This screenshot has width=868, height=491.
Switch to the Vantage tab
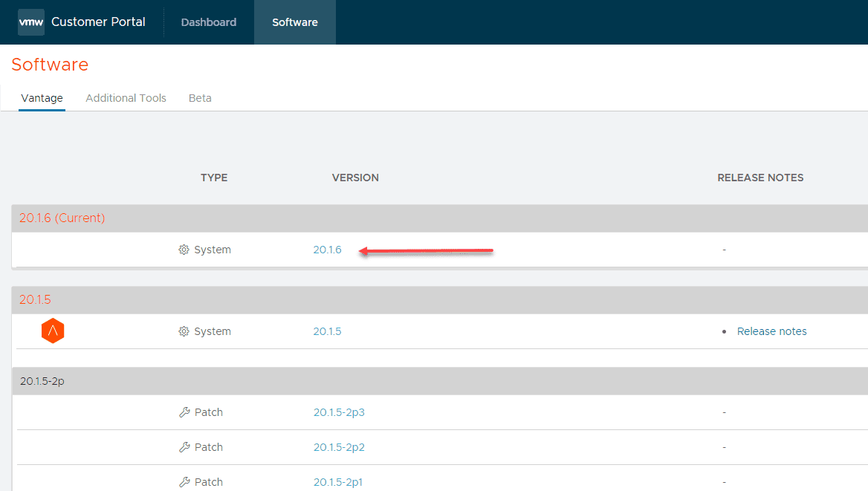click(x=42, y=98)
